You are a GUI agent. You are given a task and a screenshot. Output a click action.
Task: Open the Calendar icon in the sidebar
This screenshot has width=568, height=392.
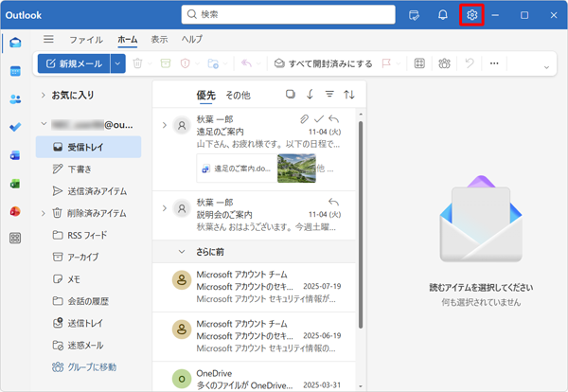(15, 71)
